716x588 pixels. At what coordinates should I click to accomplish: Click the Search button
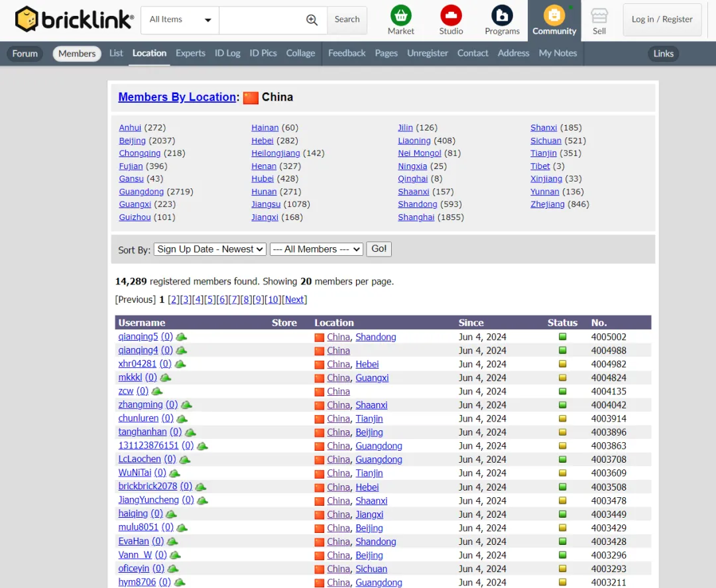click(347, 20)
